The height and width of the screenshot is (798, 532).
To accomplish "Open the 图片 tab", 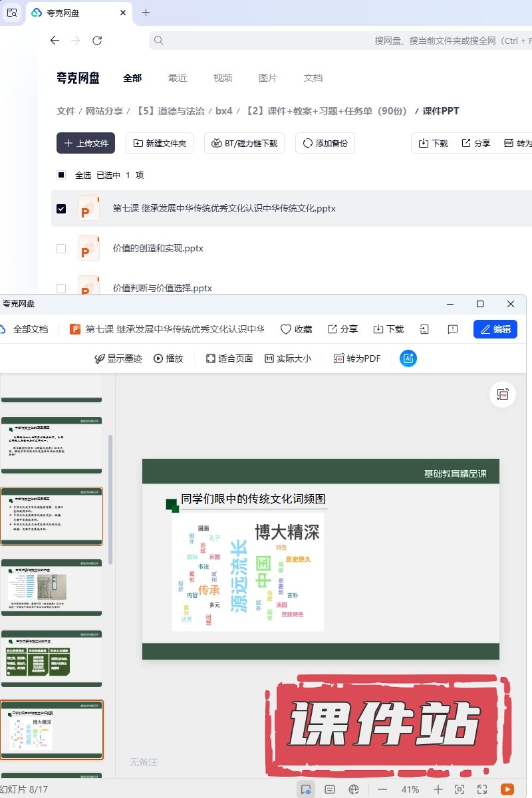I will pyautogui.click(x=268, y=78).
